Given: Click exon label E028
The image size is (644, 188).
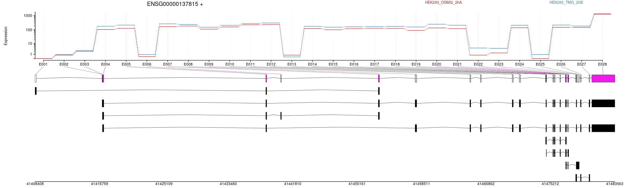Looking at the screenshot, I should click(x=602, y=64).
